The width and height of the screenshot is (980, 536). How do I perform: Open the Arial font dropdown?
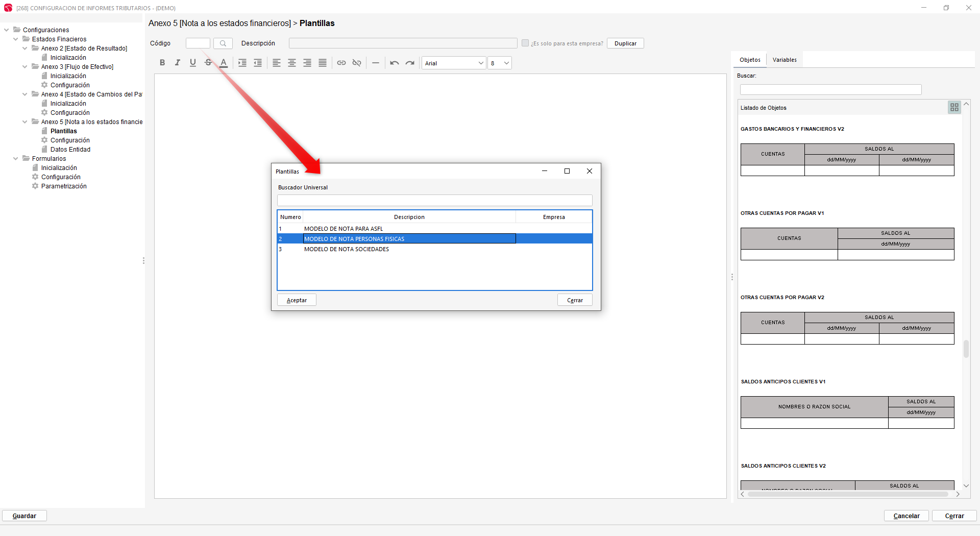coord(453,63)
